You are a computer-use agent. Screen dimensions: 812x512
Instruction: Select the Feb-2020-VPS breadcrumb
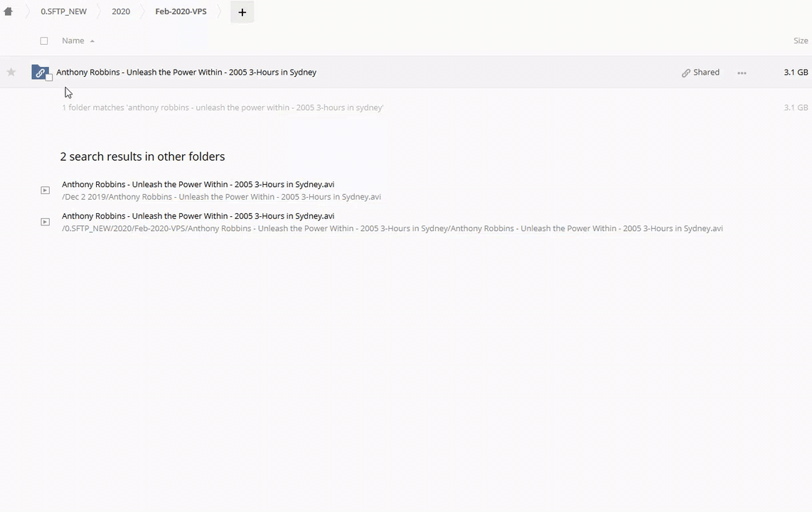pos(181,11)
